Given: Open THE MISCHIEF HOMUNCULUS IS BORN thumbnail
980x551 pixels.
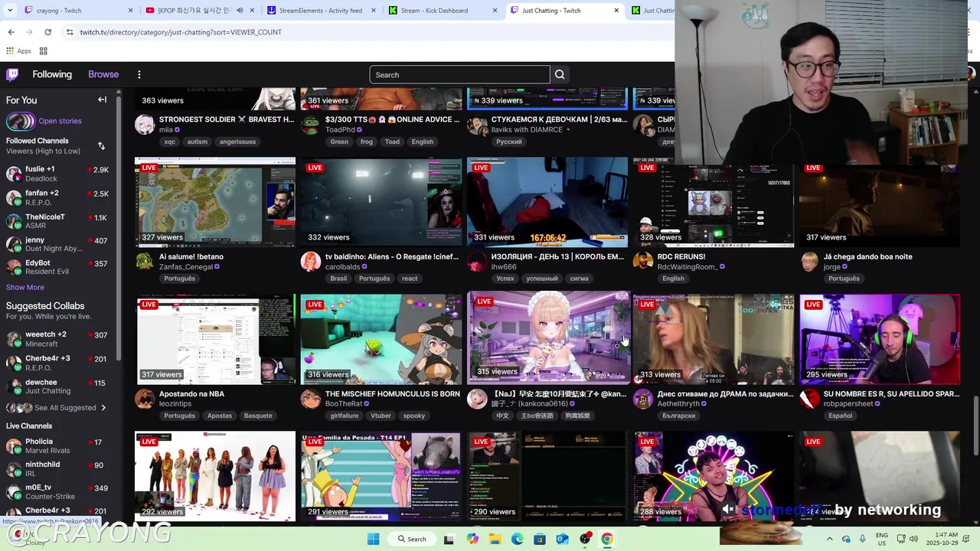Looking at the screenshot, I should coord(381,339).
